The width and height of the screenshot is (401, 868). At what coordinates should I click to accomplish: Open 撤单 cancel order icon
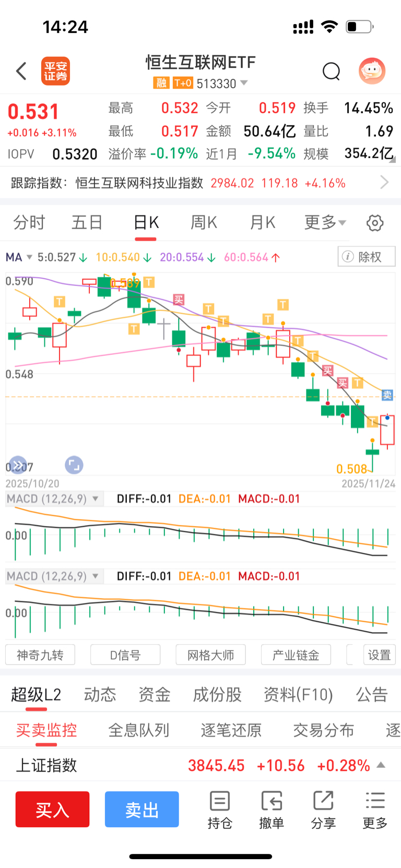pyautogui.click(x=272, y=810)
